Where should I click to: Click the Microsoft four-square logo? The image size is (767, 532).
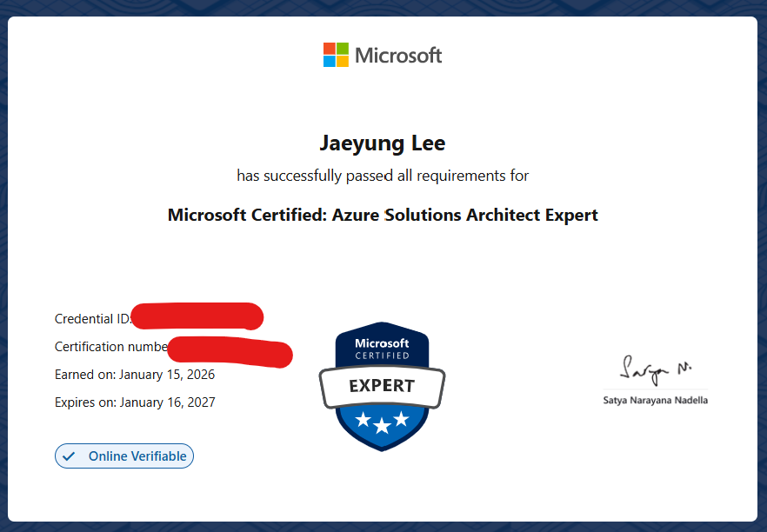pyautogui.click(x=336, y=55)
